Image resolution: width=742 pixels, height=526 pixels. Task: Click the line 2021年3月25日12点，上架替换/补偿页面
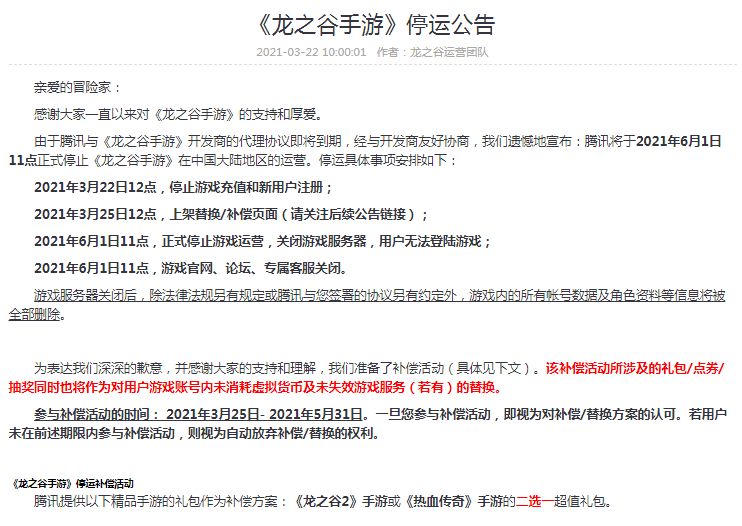tap(231, 214)
